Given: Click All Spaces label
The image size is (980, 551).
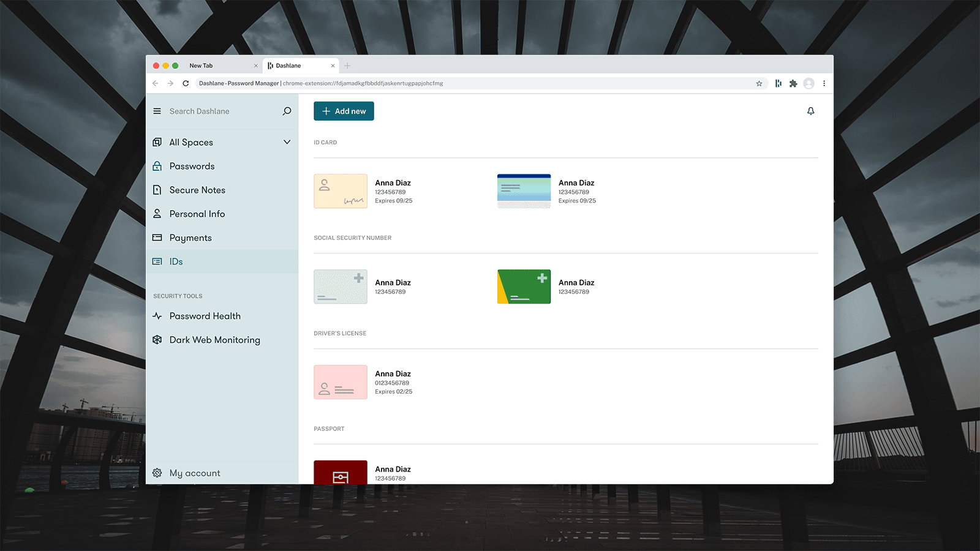Looking at the screenshot, I should click(191, 143).
